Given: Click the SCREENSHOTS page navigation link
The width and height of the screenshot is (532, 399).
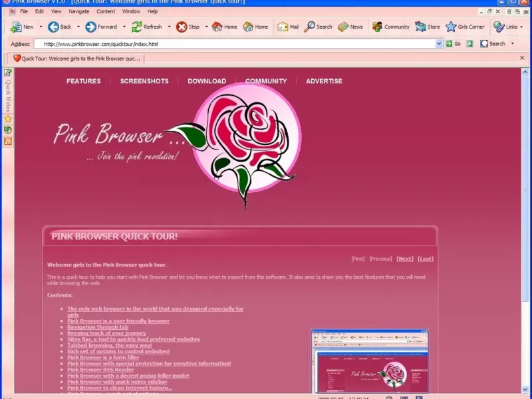Looking at the screenshot, I should pyautogui.click(x=144, y=81).
